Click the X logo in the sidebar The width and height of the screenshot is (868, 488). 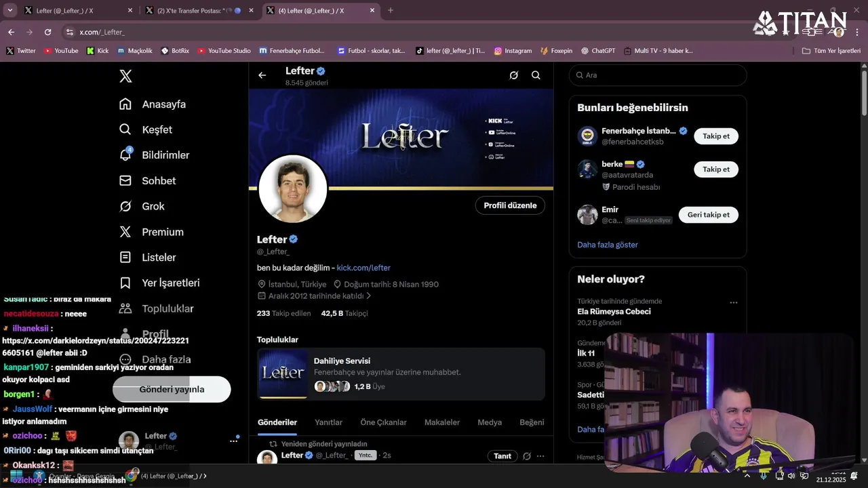[x=125, y=76]
